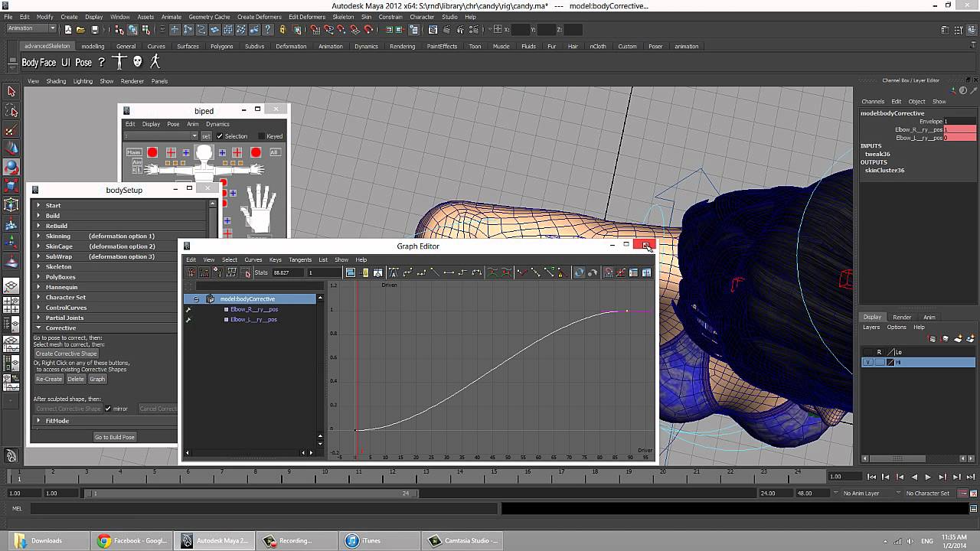The width and height of the screenshot is (980, 551).
Task: Toggle pin for Elbow_R__ry__pos curve
Action: pos(188,309)
